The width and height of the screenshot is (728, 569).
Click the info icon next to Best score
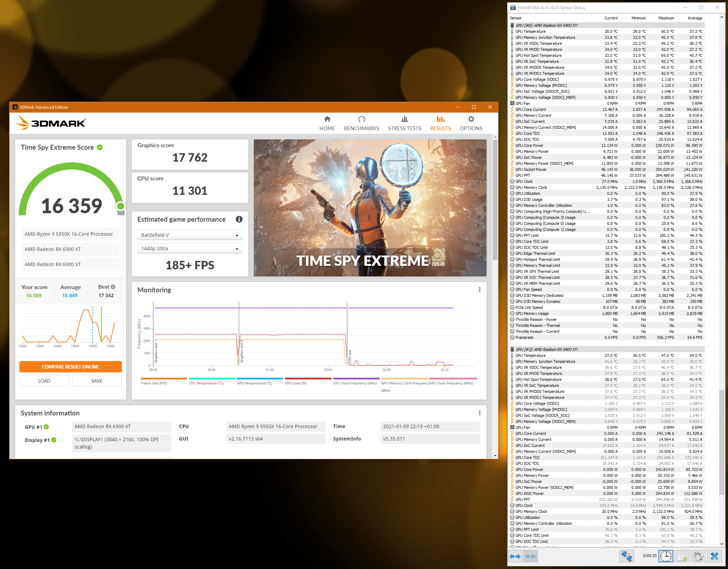point(113,287)
